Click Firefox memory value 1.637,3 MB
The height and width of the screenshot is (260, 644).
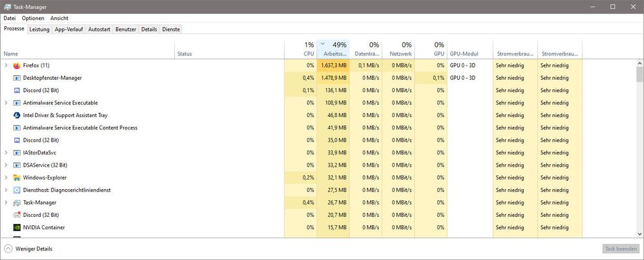point(333,66)
